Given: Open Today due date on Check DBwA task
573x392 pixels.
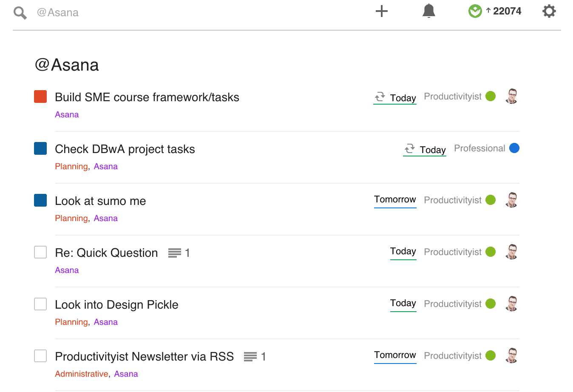Looking at the screenshot, I should pos(433,150).
